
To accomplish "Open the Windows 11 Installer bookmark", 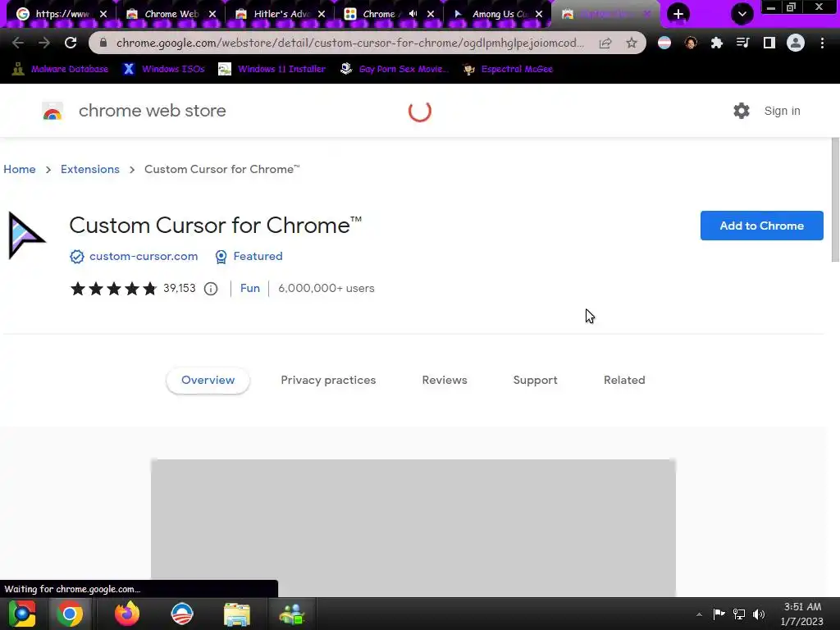I will [272, 69].
